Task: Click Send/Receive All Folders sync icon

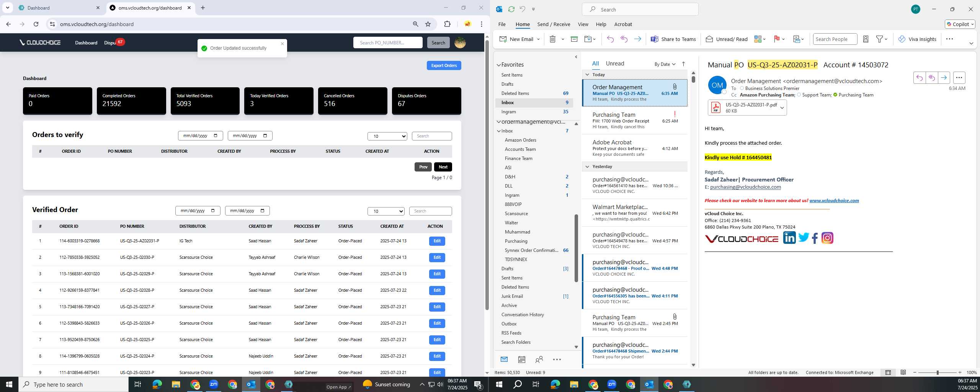Action: [511, 9]
